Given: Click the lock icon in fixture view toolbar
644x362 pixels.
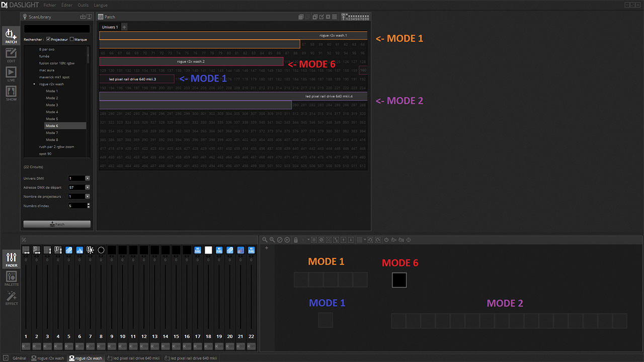Looking at the screenshot, I should 295,240.
